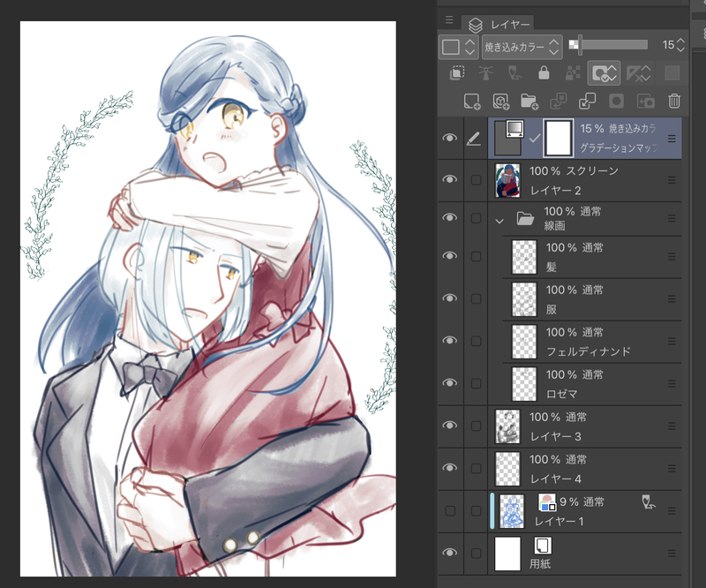This screenshot has width=706, height=588.
Task: Hide レイヤー 3
Action: [450, 426]
